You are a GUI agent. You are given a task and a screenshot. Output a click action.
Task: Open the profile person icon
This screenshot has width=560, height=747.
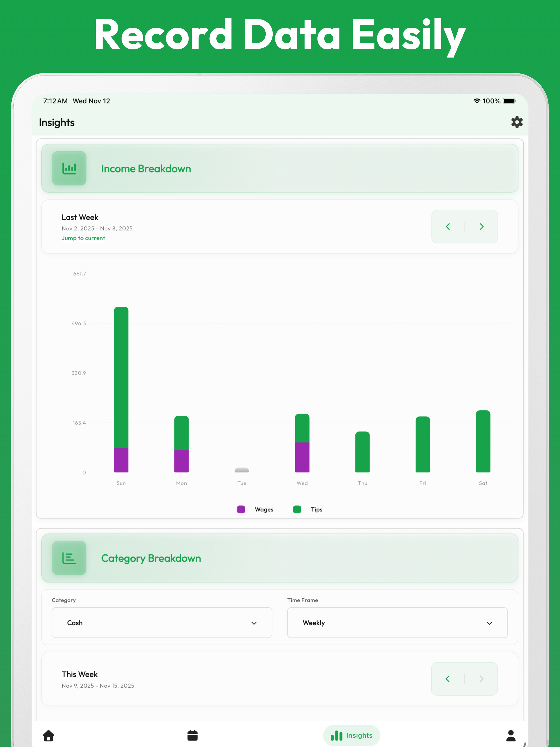click(x=511, y=735)
